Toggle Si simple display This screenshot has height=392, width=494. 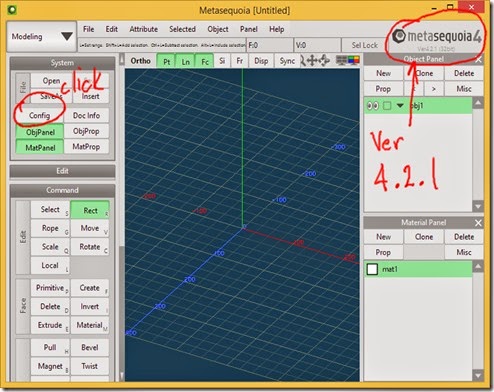(222, 61)
